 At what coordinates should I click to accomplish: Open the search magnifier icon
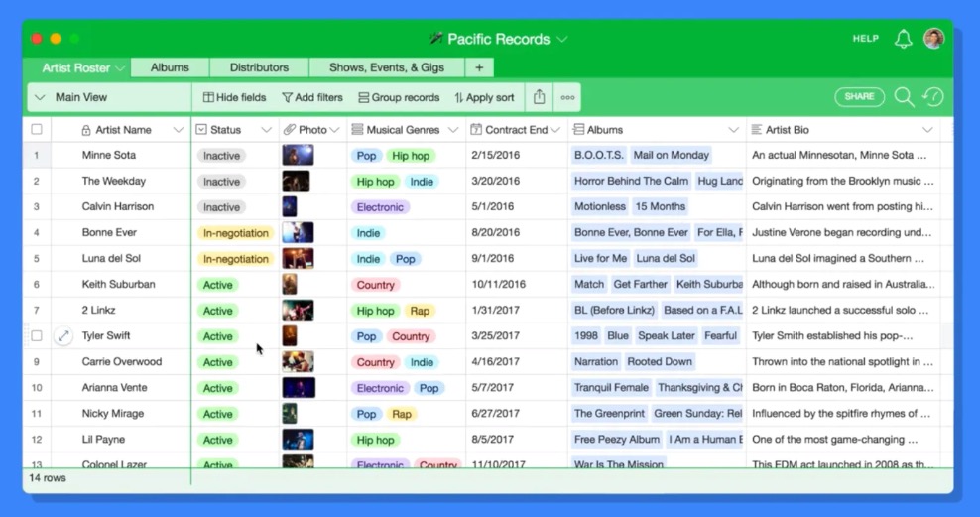(904, 97)
